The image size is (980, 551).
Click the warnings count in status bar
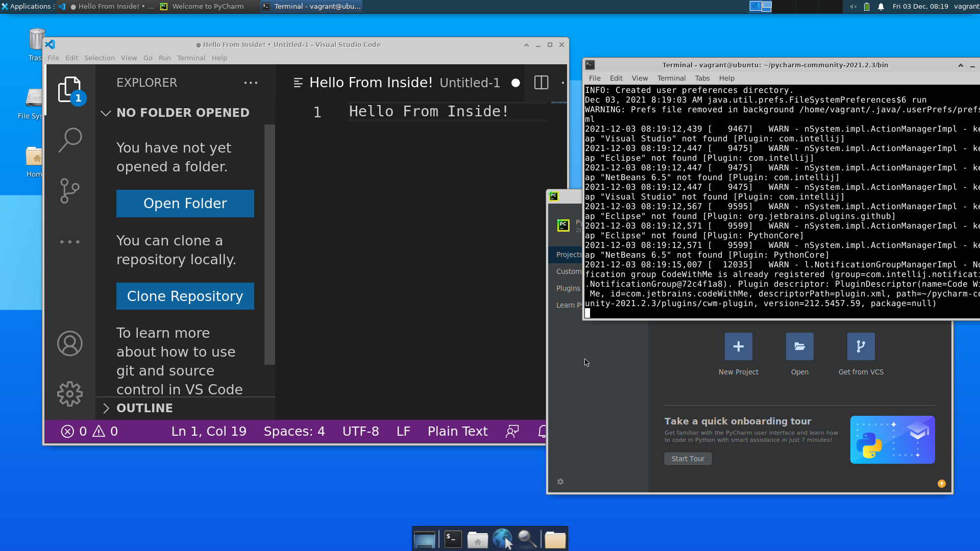[106, 432]
